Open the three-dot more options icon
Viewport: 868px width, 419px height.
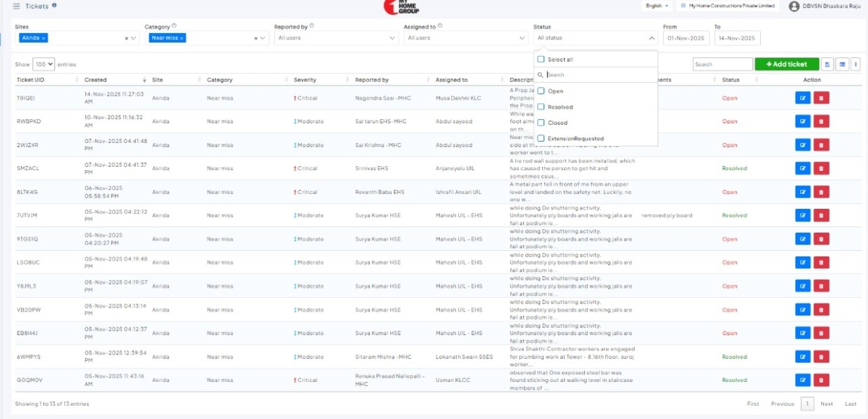[x=855, y=64]
